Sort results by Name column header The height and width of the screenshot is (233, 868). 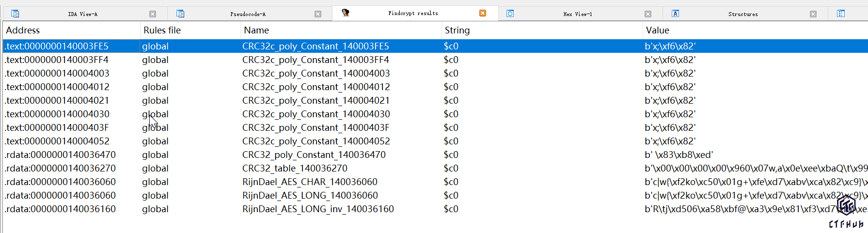(256, 30)
